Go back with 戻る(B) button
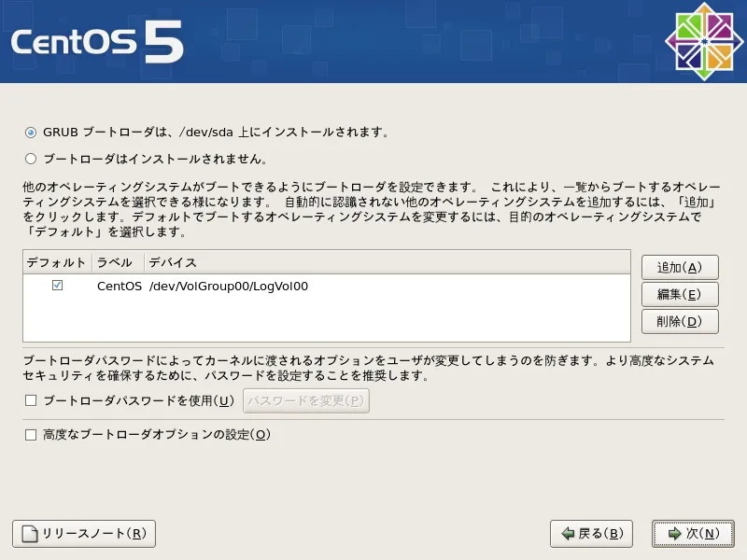 click(591, 534)
